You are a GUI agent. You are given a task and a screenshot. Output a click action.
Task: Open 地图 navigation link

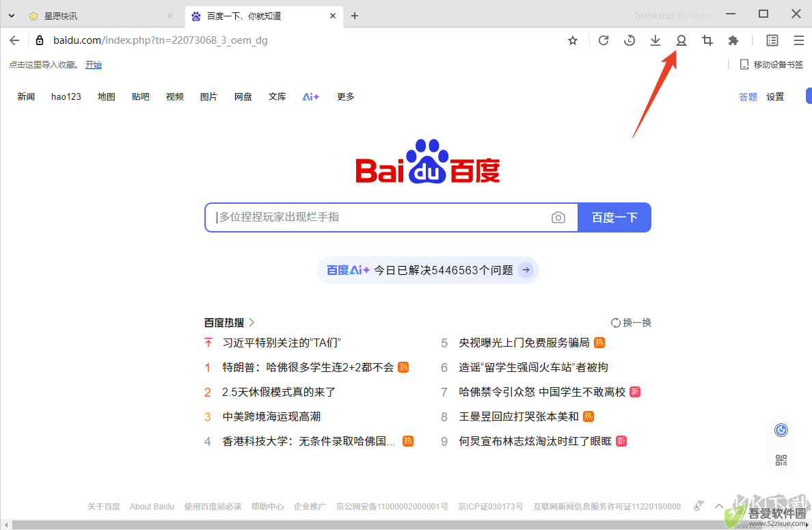click(x=106, y=96)
